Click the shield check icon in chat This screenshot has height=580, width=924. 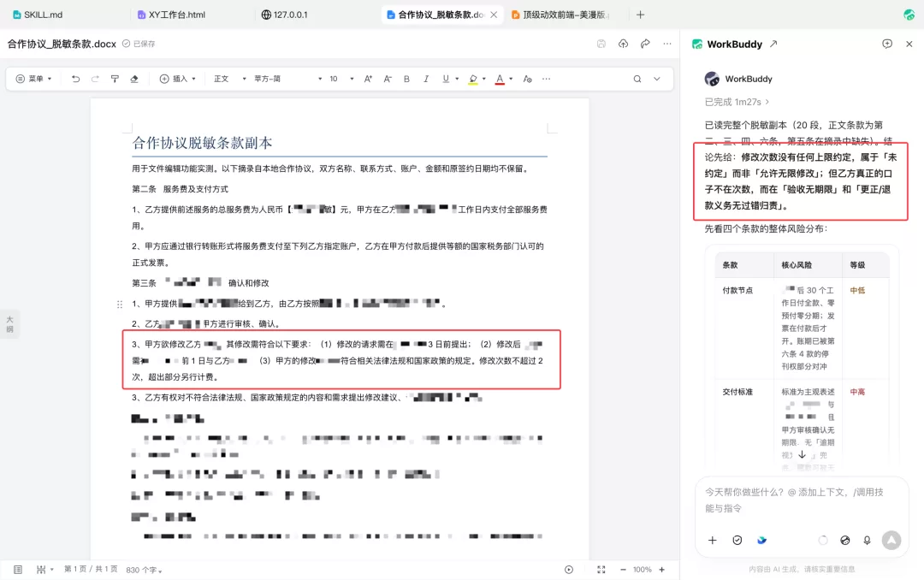(x=737, y=540)
